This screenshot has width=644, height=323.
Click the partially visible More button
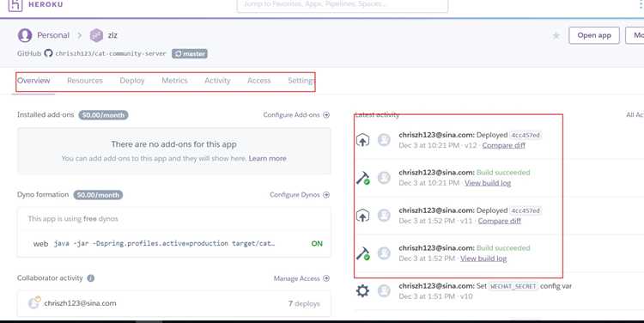point(635,35)
